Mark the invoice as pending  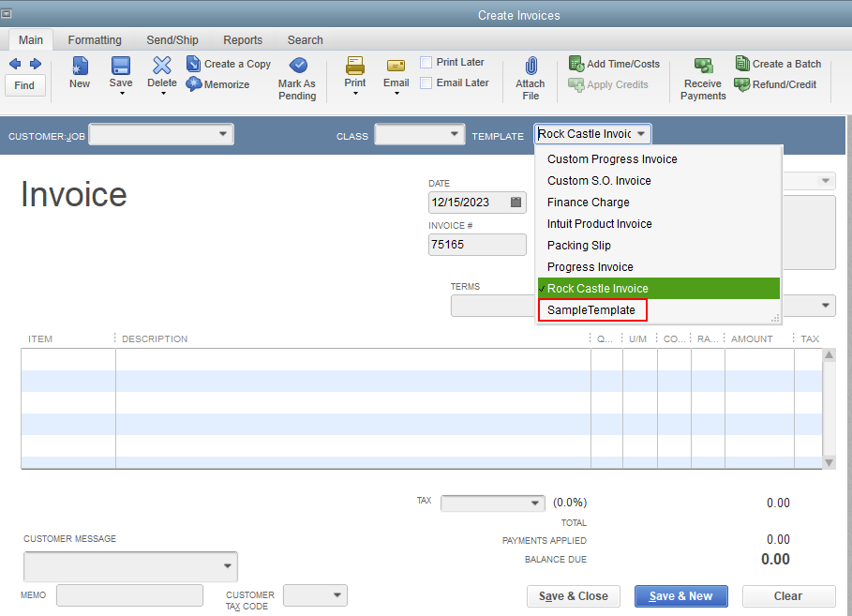(297, 75)
